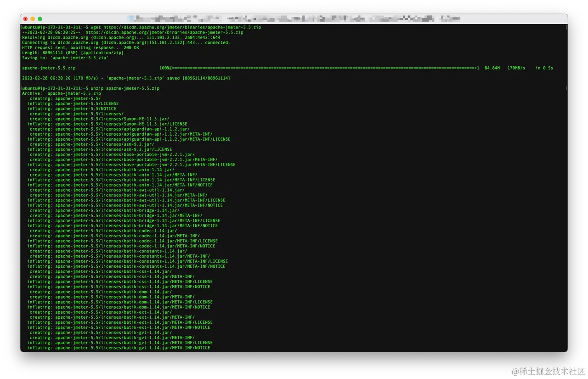Screen dimensions: 588x379
Task: Click the '84.84M' downloaded size value
Action: point(492,68)
